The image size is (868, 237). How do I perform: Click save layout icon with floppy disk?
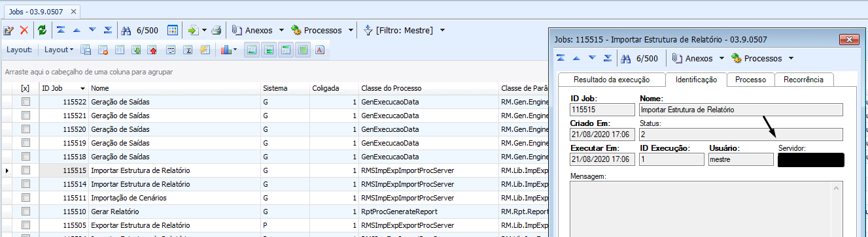pos(86,50)
